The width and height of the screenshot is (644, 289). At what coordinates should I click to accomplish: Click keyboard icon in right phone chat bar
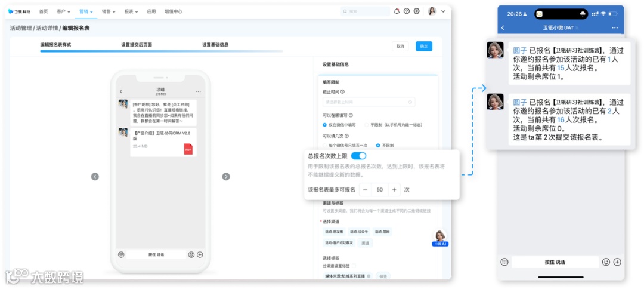click(x=504, y=262)
